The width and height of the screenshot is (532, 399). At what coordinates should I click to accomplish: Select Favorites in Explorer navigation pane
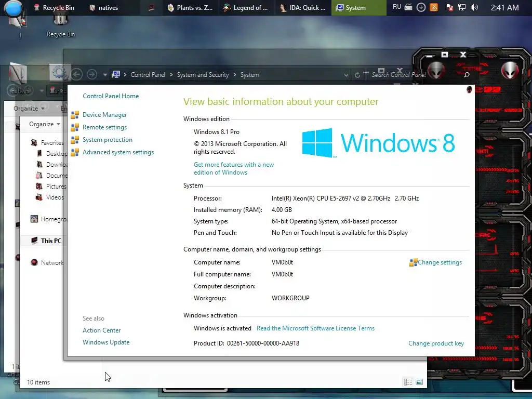(52, 143)
